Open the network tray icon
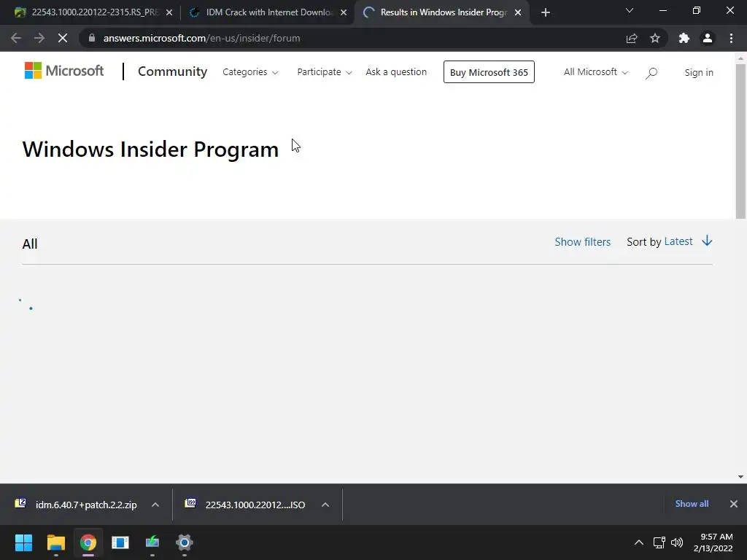This screenshot has width=747, height=560. click(659, 542)
